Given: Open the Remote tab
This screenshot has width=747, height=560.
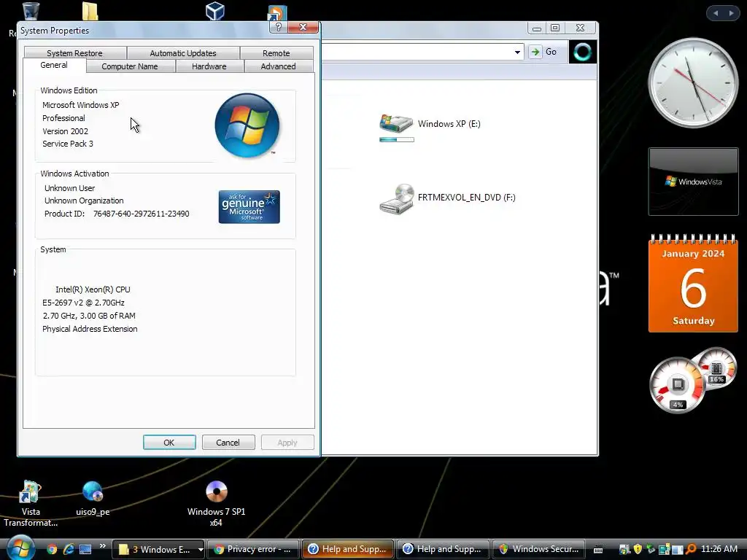Looking at the screenshot, I should (276, 52).
